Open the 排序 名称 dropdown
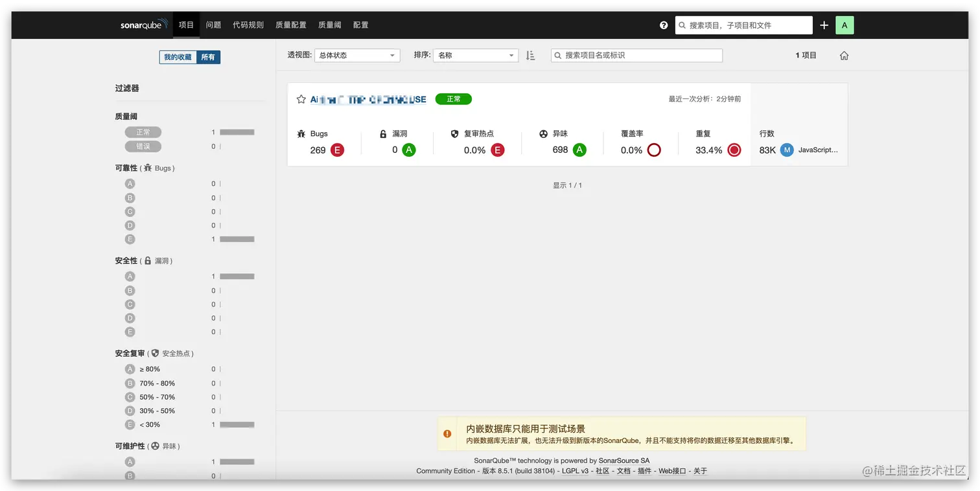 coord(476,56)
